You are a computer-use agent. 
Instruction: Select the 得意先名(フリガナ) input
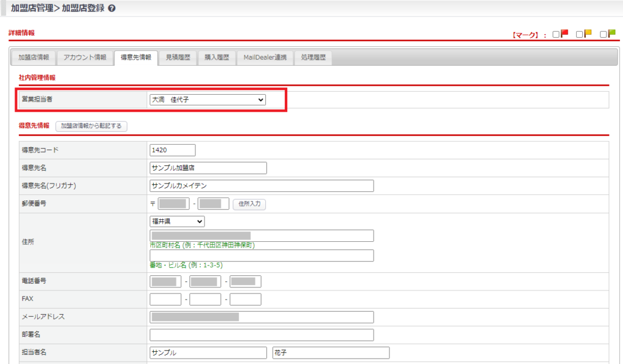tap(262, 186)
